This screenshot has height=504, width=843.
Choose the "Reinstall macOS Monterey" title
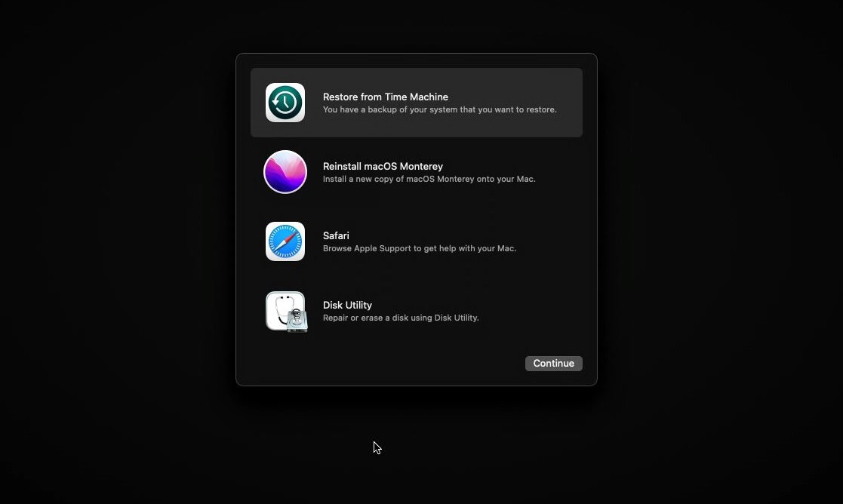tap(383, 166)
